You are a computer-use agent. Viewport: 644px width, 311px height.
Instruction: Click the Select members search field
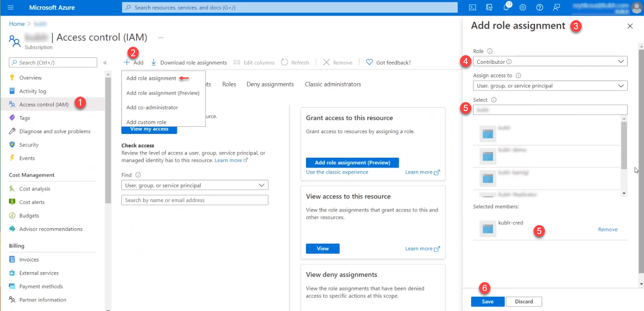(x=550, y=110)
